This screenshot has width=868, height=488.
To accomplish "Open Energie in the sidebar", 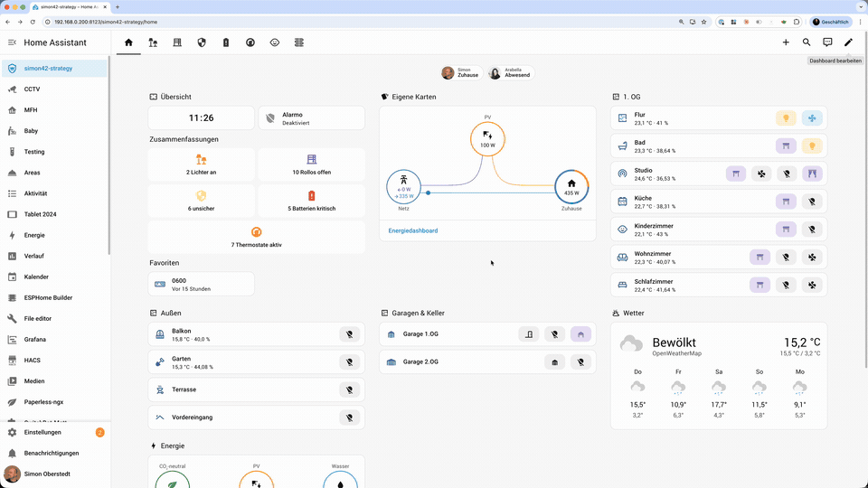I will pos(54,235).
